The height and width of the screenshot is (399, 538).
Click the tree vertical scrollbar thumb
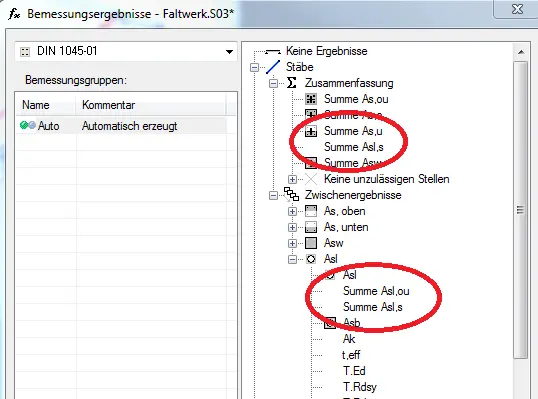pos(521,210)
